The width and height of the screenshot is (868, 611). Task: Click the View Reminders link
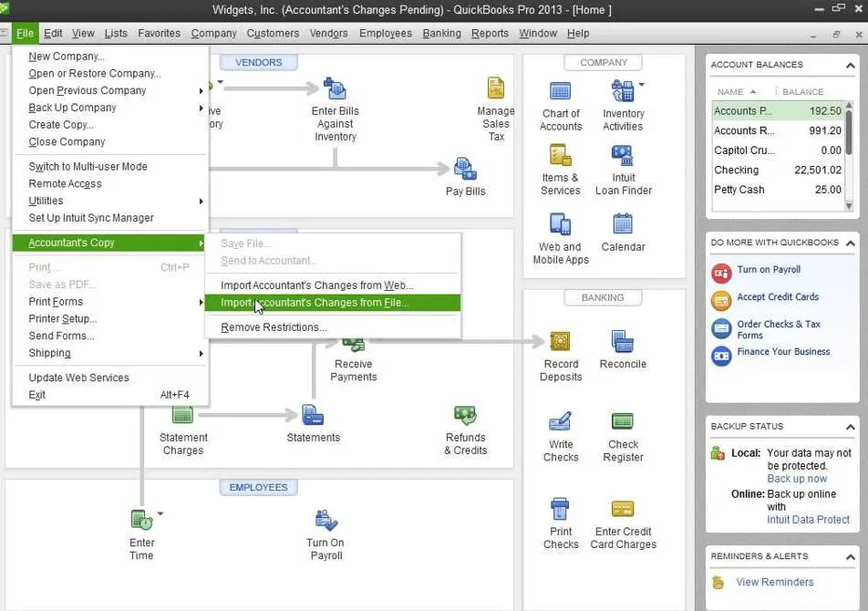(x=774, y=582)
